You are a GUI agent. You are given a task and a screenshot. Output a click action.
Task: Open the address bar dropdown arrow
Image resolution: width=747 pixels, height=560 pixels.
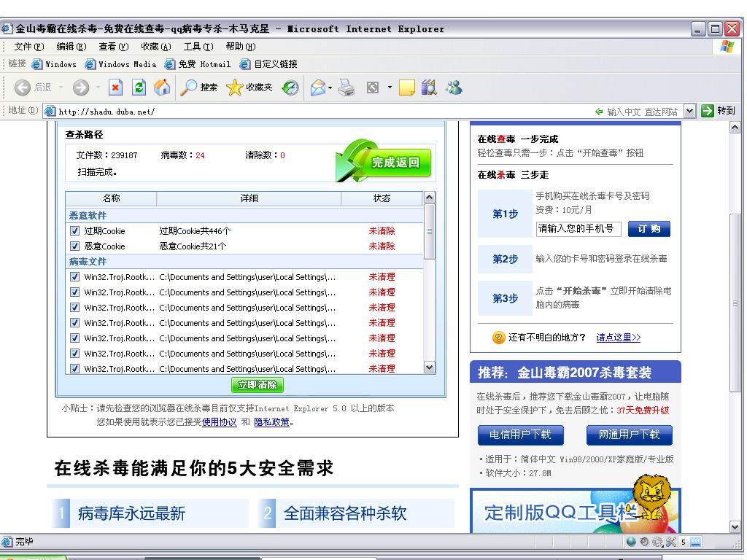click(689, 111)
